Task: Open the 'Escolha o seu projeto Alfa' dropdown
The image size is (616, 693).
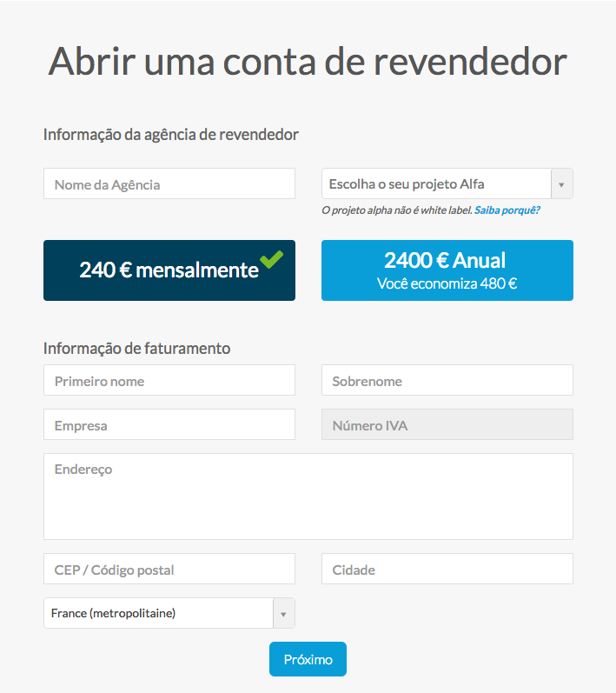Action: 436,184
